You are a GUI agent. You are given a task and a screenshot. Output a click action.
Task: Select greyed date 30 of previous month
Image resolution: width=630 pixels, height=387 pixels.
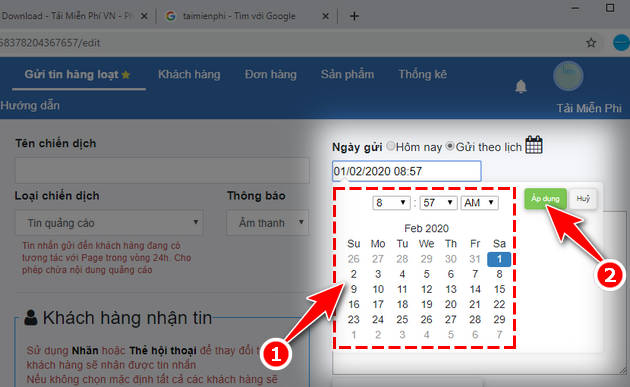(451, 259)
